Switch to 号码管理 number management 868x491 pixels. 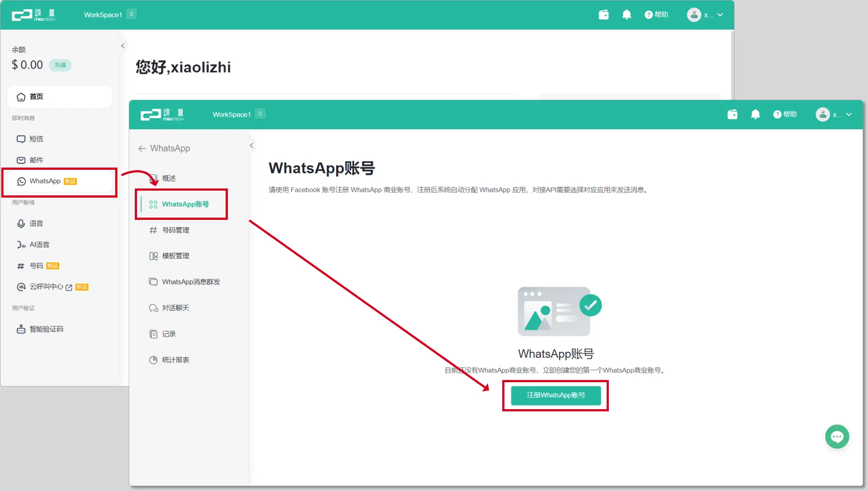coord(175,230)
